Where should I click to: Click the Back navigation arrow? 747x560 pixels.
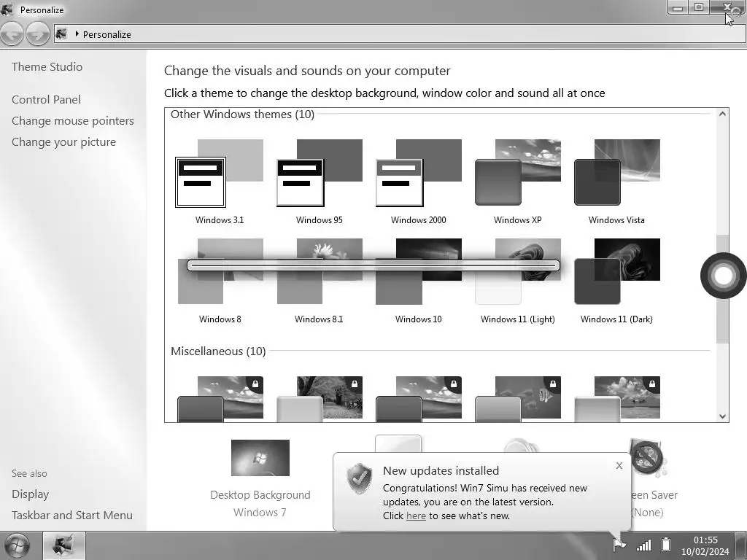(x=12, y=34)
